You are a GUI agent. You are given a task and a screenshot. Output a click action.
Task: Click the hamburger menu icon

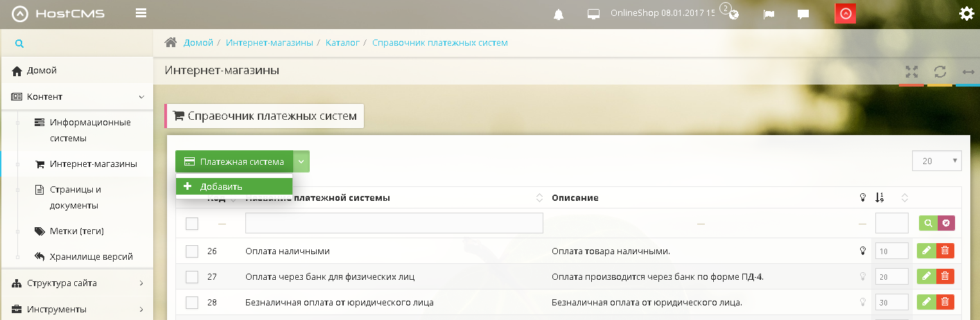coord(141,13)
